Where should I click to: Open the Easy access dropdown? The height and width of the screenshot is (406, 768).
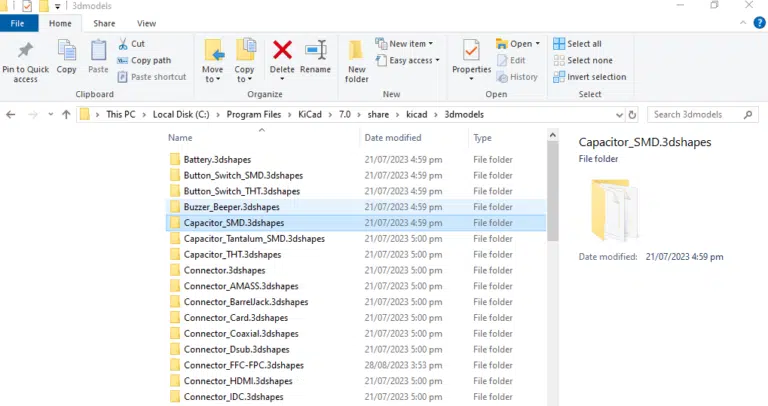(408, 60)
